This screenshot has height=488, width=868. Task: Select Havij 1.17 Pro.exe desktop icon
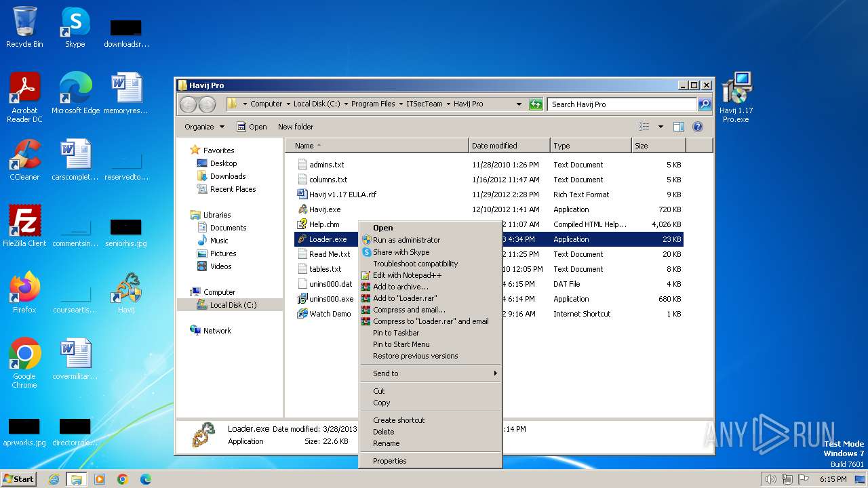click(x=736, y=98)
